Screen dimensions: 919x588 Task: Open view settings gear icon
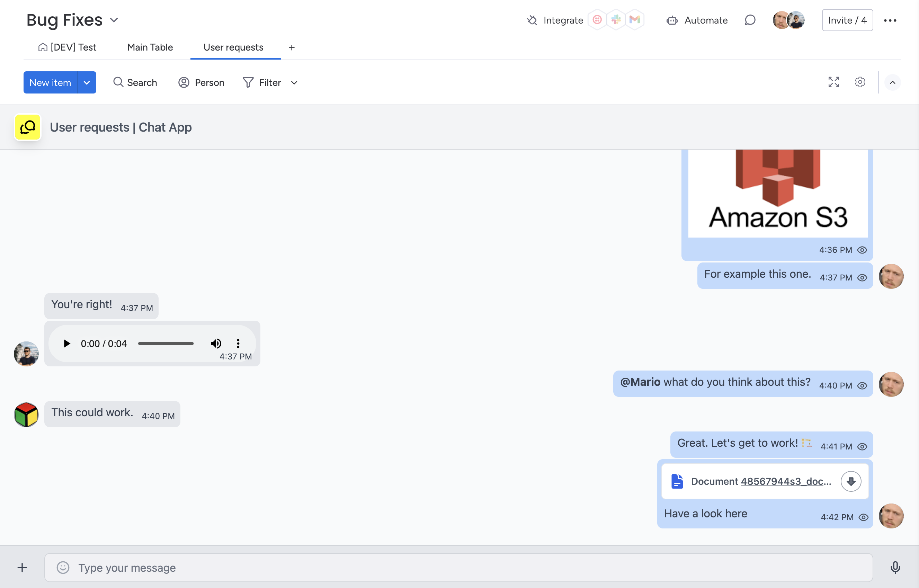click(860, 82)
